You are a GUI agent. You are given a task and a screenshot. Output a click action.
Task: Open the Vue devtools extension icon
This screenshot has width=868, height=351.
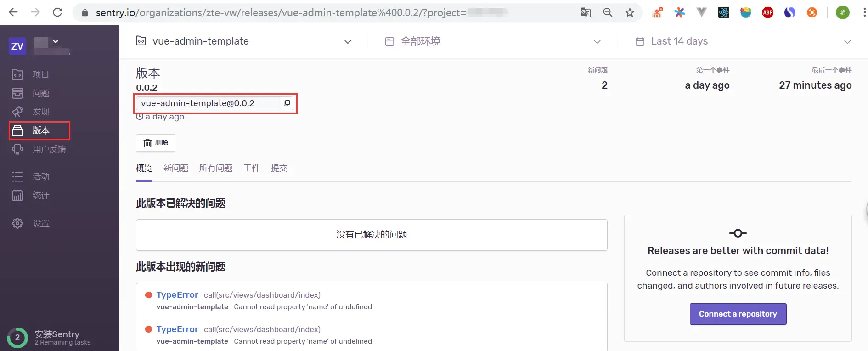[702, 12]
